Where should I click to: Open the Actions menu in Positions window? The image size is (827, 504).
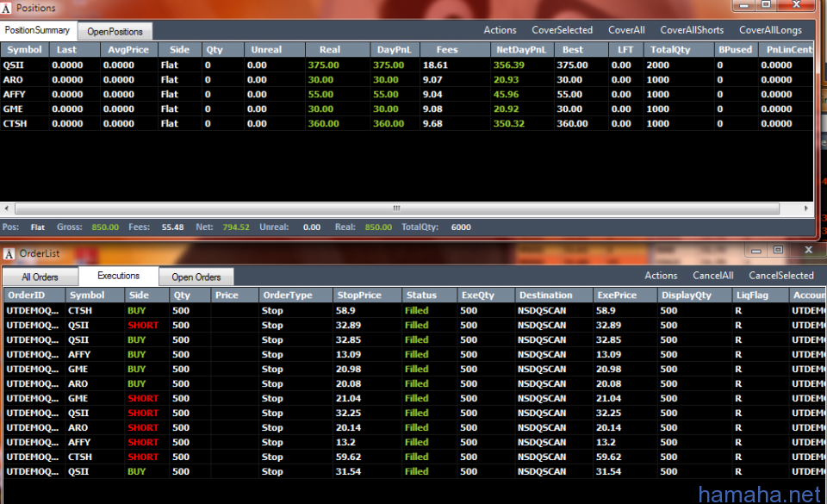[x=500, y=30]
